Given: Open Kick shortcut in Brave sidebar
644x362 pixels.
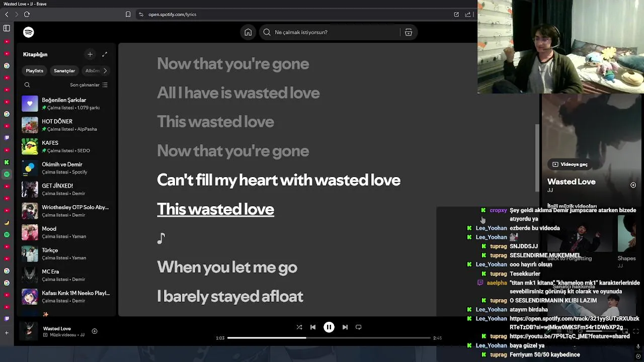Looking at the screenshot, I should [x=7, y=162].
